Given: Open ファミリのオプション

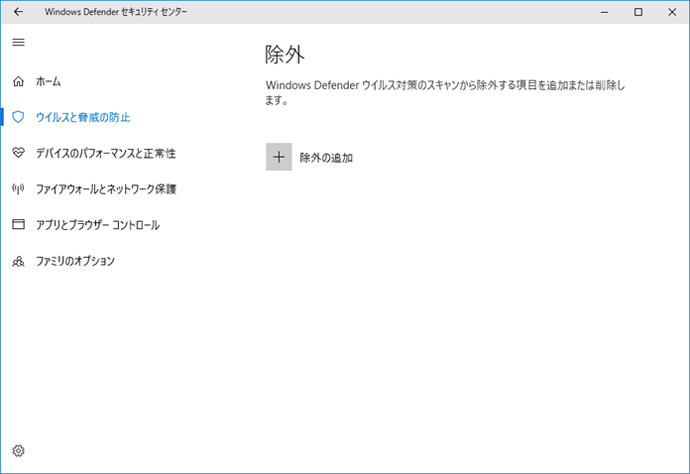Looking at the screenshot, I should (75, 261).
